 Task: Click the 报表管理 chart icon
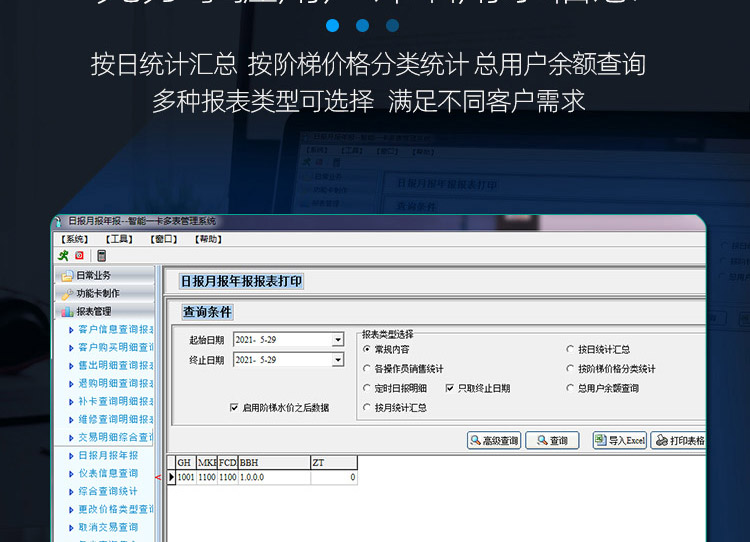tap(67, 312)
